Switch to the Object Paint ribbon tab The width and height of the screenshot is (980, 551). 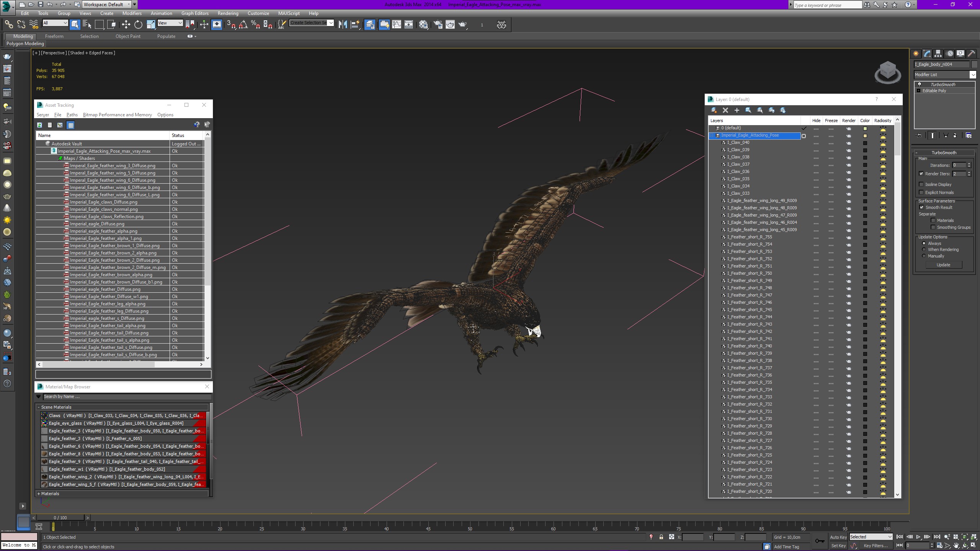128,36
